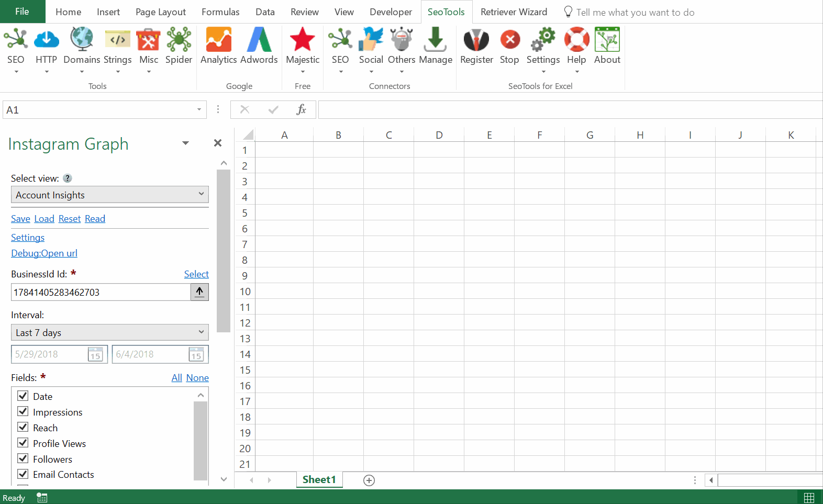
Task: Open Google Adwords connector
Action: pyautogui.click(x=259, y=40)
